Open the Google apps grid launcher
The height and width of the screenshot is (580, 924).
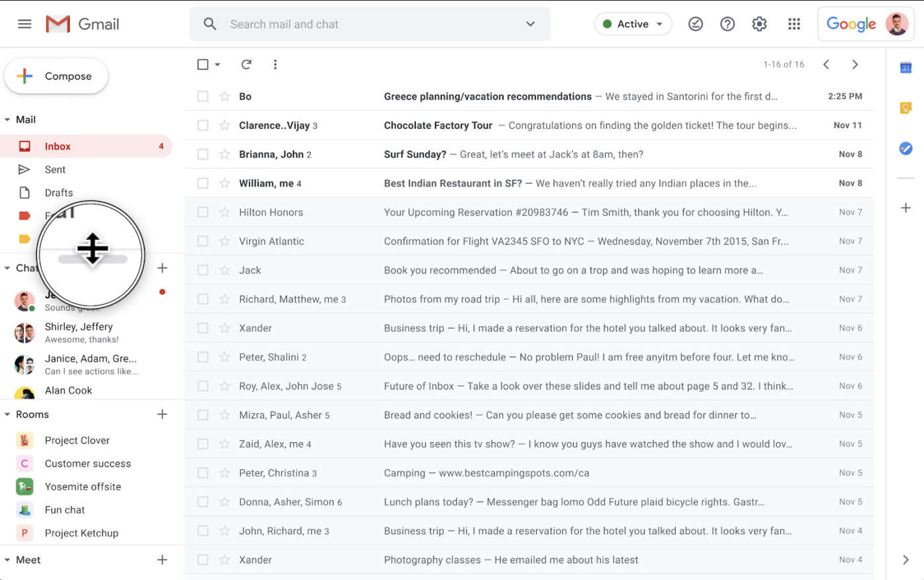(793, 24)
